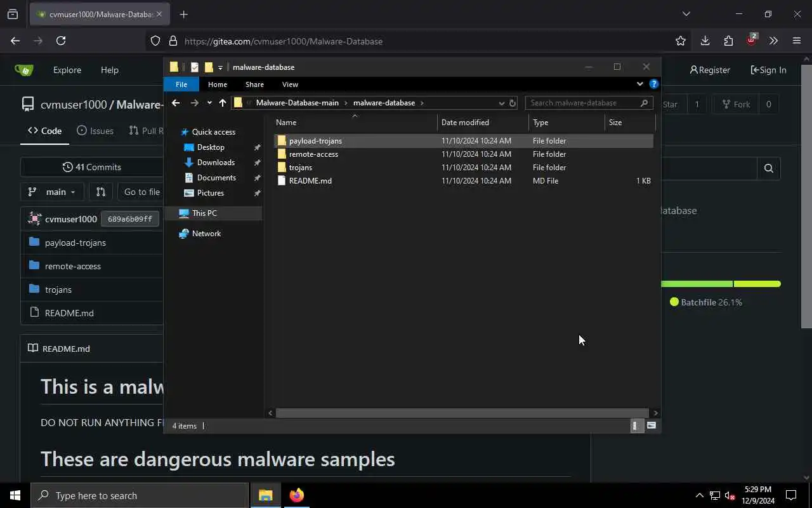This screenshot has width=812, height=508.
Task: Click Sign In on Gitea page
Action: tap(768, 70)
